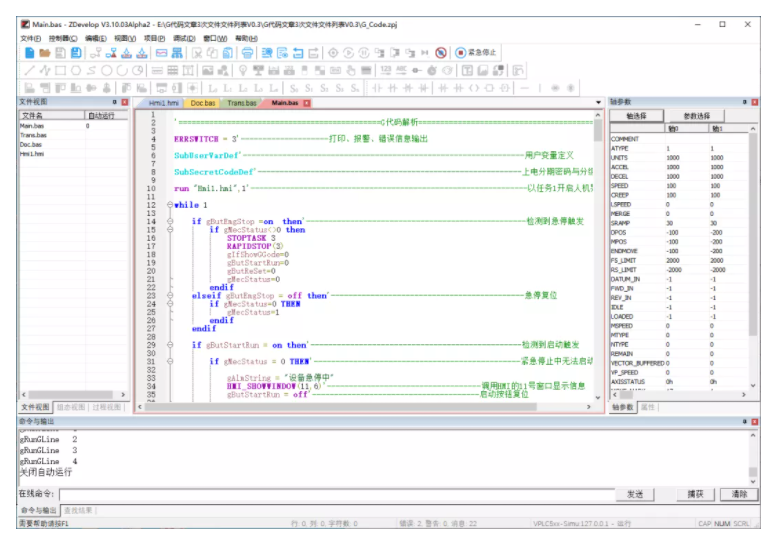The image size is (777, 550).
Task: Click the Print toolbar icon
Action: point(247,53)
